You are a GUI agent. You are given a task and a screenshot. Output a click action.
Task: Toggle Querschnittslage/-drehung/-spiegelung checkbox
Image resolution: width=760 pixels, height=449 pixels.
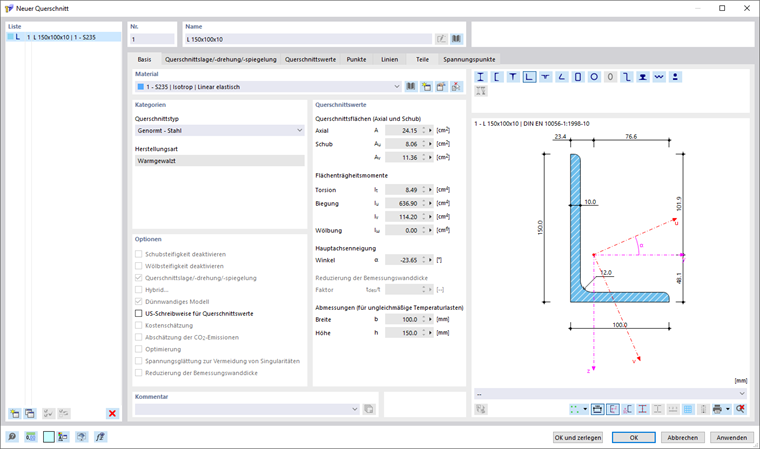coord(139,278)
